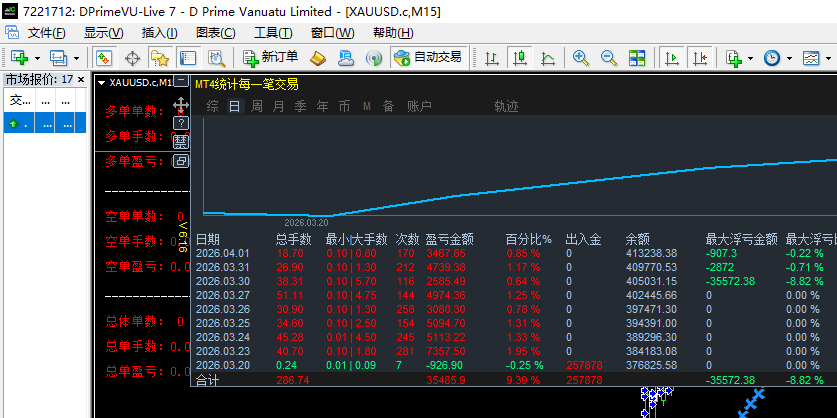Click the chart icon left of 文件 menu
837x418 pixels.
pyautogui.click(x=12, y=33)
